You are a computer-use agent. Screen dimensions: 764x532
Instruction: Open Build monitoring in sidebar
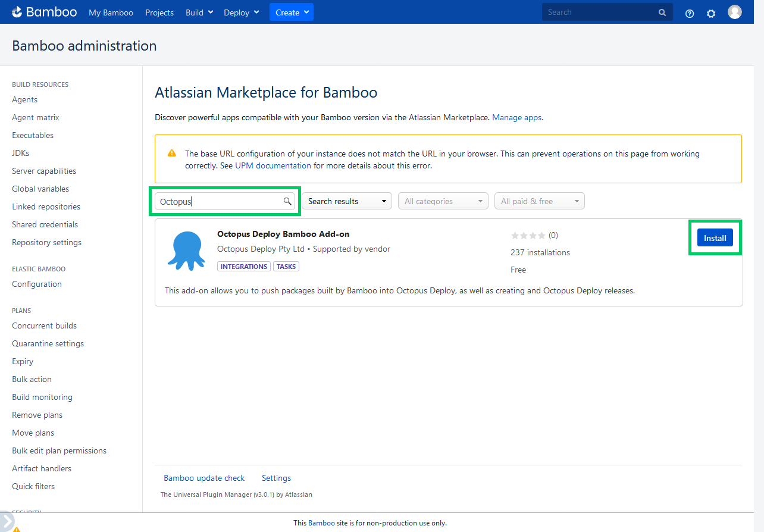(x=42, y=397)
